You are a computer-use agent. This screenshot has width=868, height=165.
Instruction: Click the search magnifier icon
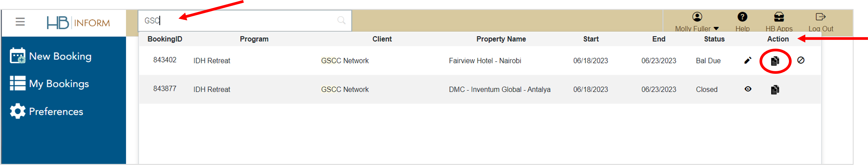[341, 21]
